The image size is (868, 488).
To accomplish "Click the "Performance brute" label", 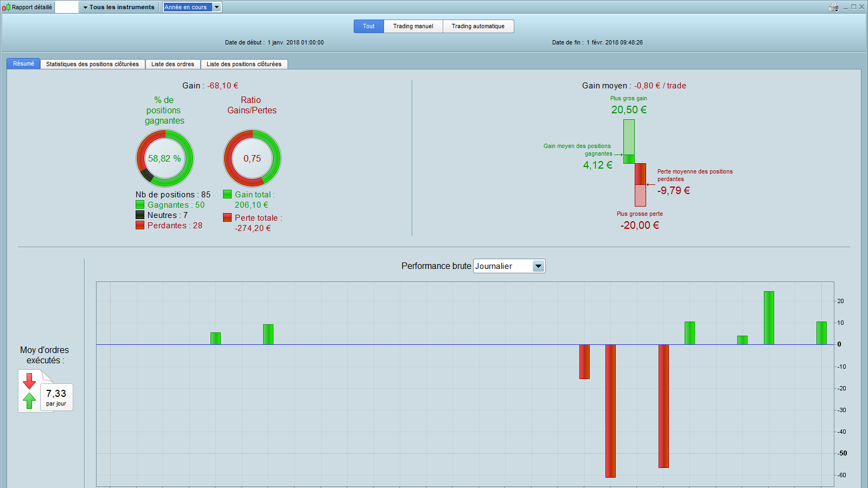I will (x=436, y=266).
